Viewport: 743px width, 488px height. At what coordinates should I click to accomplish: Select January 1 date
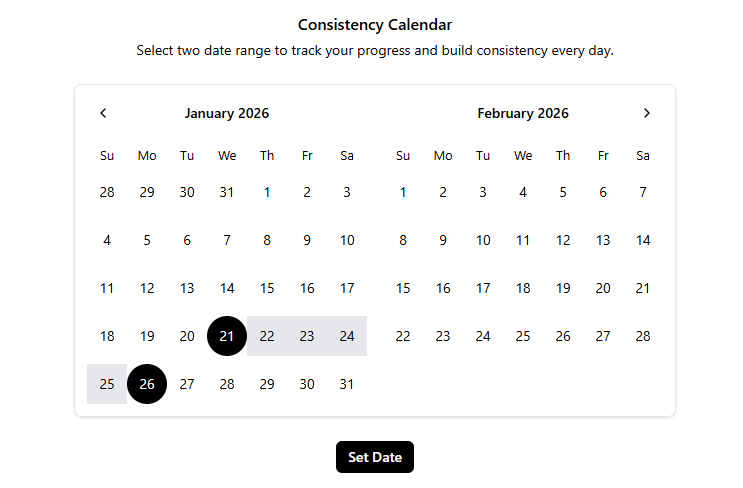267,192
